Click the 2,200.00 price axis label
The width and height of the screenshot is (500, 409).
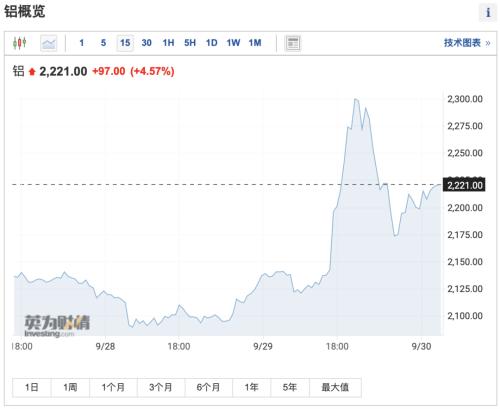point(465,208)
